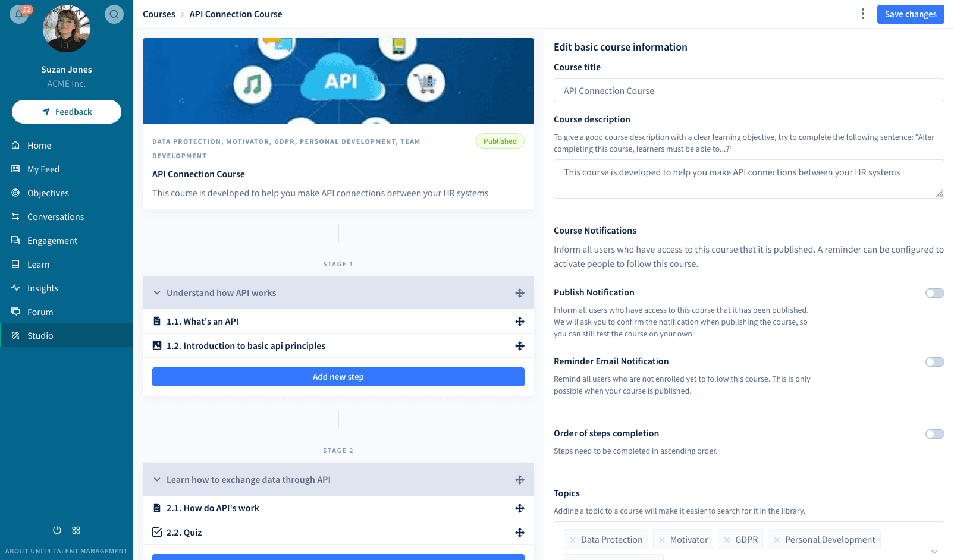Remove the GDPR topic tag
954x560 pixels.
point(728,539)
